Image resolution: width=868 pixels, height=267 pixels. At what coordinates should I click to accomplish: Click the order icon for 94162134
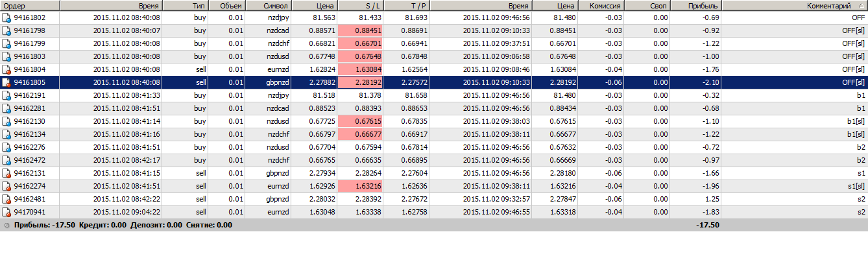pyautogui.click(x=6, y=134)
